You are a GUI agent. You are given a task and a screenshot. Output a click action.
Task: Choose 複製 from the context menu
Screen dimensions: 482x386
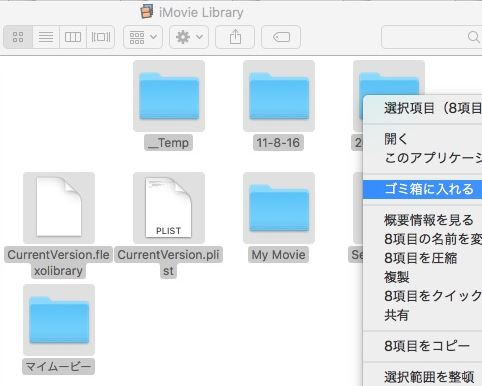tap(422, 277)
